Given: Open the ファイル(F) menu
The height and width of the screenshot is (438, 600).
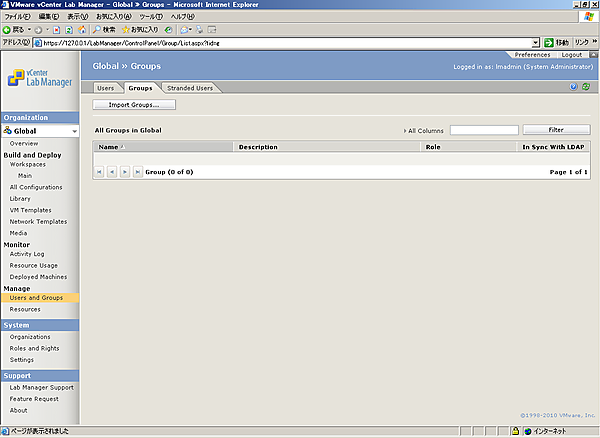Looking at the screenshot, I should click(17, 17).
